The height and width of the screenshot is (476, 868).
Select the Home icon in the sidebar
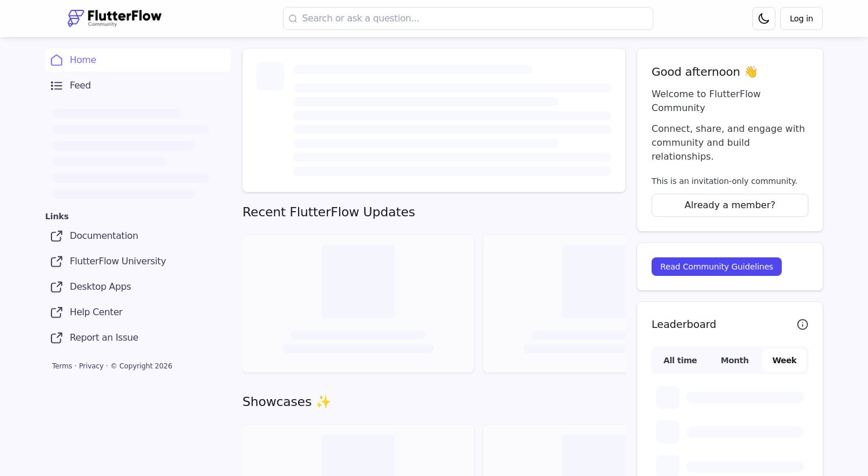point(56,60)
